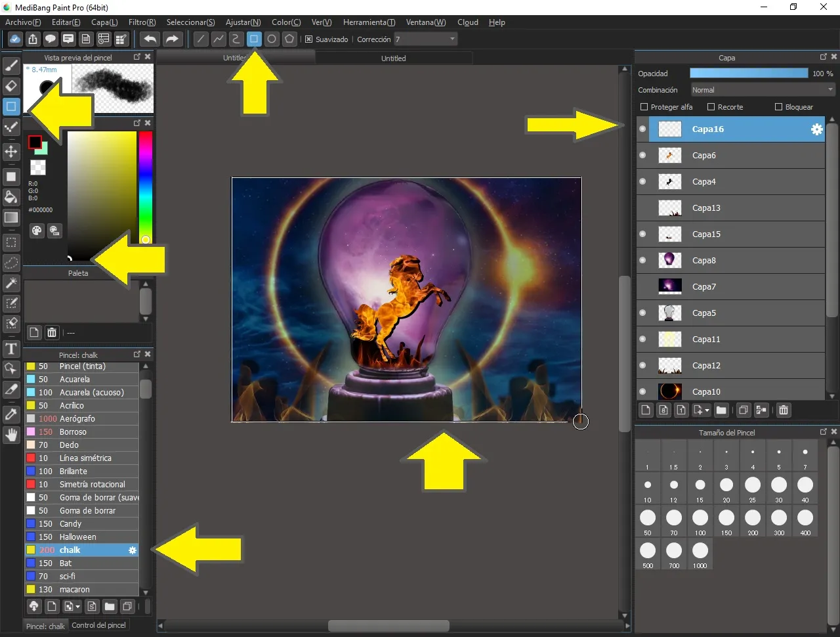The height and width of the screenshot is (637, 840).
Task: Choose the straight line shape mode
Action: click(201, 39)
